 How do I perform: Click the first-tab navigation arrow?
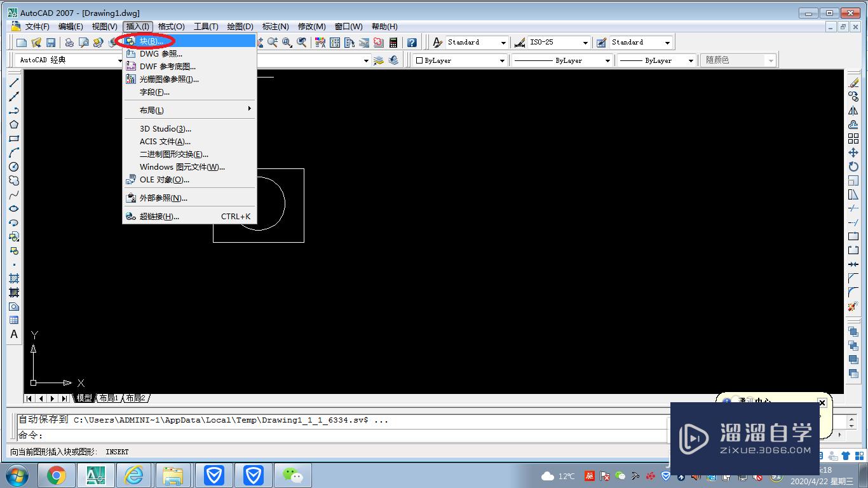29,398
